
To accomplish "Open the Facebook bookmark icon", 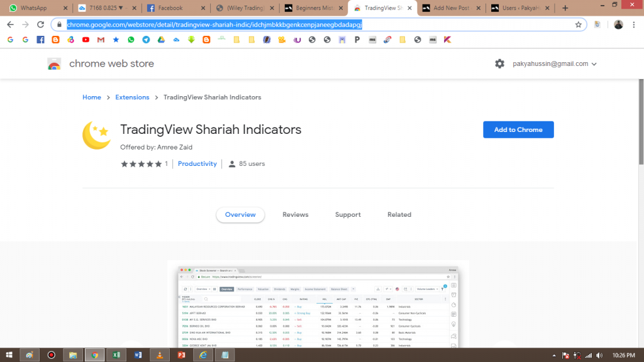I will [40, 40].
